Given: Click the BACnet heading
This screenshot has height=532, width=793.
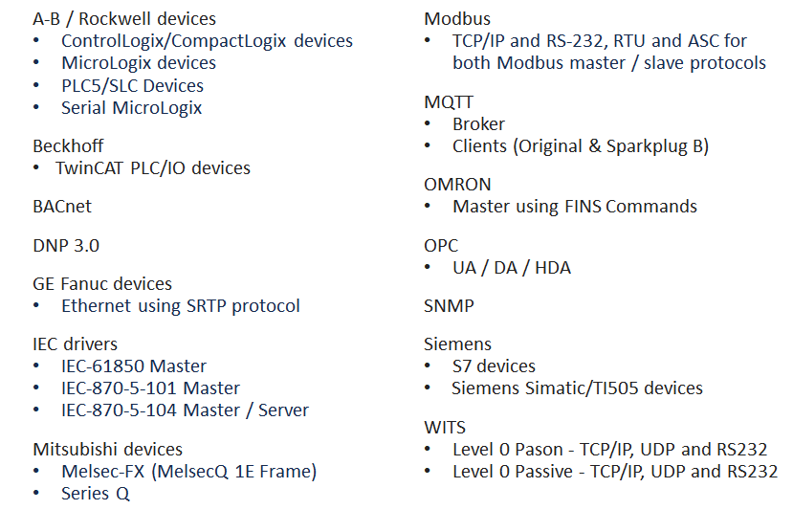Looking at the screenshot, I should [62, 206].
